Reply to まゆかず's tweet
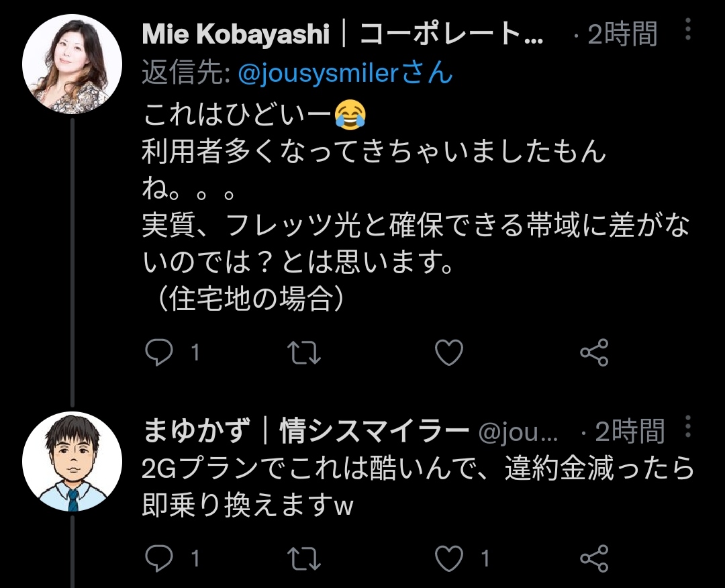The height and width of the screenshot is (588, 725). pos(159,558)
